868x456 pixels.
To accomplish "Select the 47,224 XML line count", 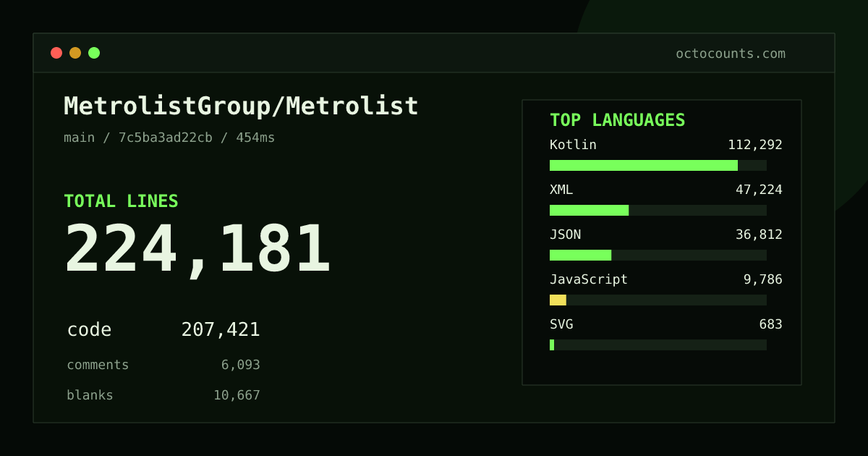I will (x=759, y=190).
